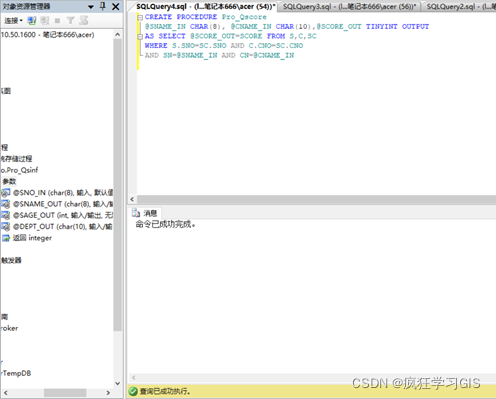Click the @SNAME_OUT parameter icon
Viewport: 496px width, 399px height.
coord(6,204)
